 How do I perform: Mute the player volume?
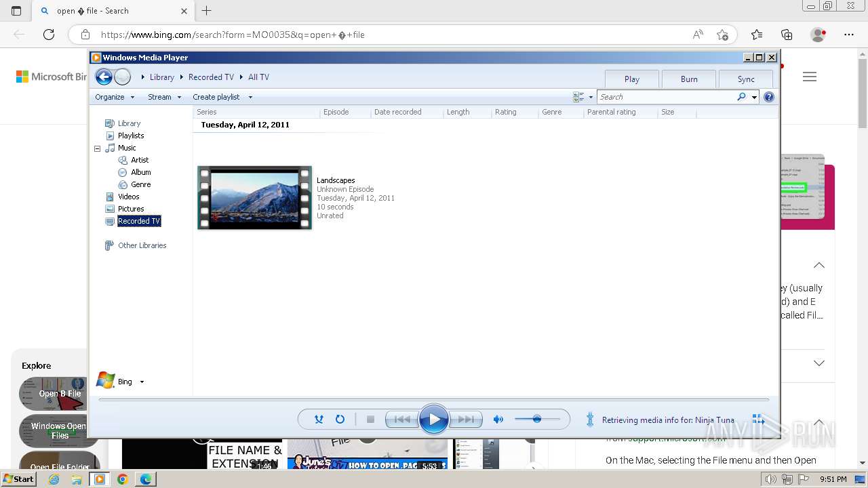tap(498, 420)
